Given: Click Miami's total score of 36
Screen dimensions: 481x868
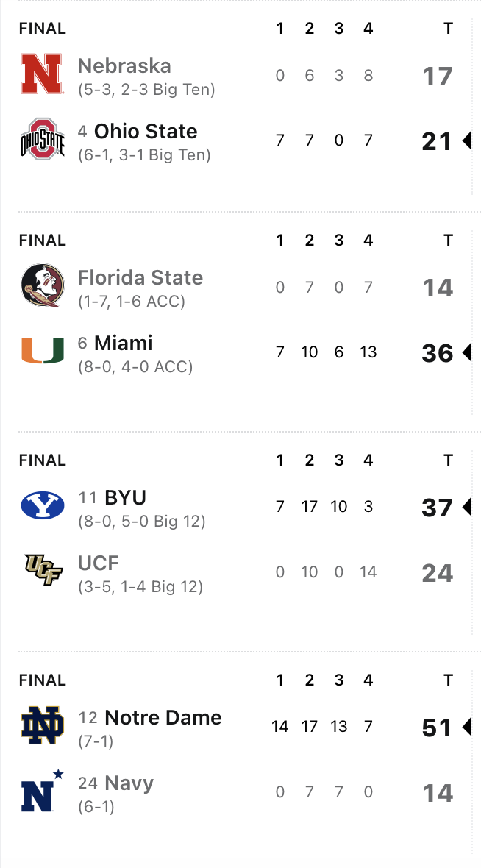Looking at the screenshot, I should [437, 353].
